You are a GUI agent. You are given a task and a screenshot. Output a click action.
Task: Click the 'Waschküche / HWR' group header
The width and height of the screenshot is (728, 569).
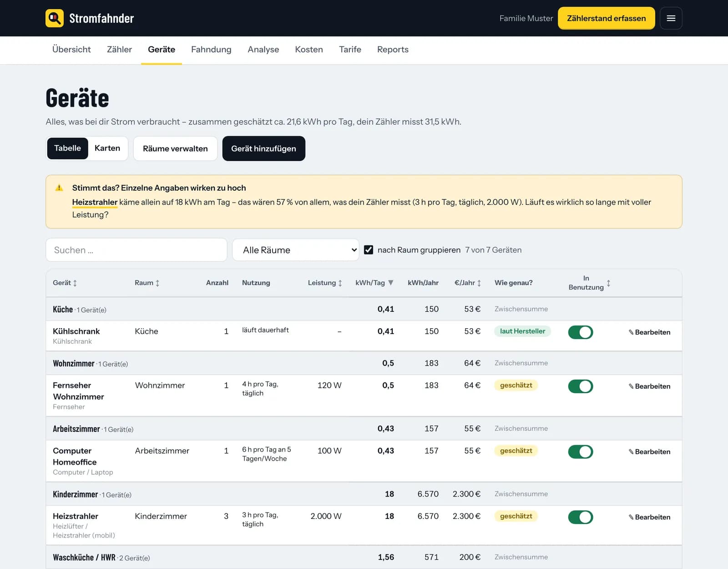[x=364, y=558]
